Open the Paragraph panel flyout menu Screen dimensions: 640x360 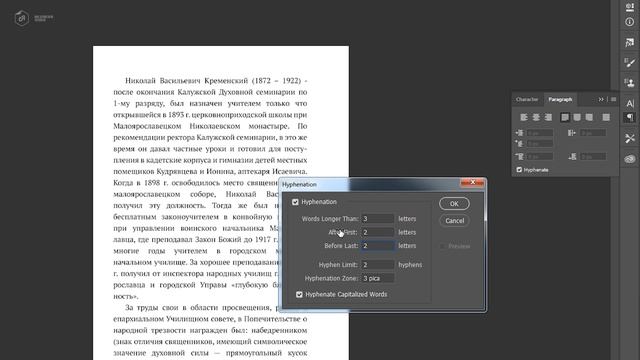click(613, 100)
